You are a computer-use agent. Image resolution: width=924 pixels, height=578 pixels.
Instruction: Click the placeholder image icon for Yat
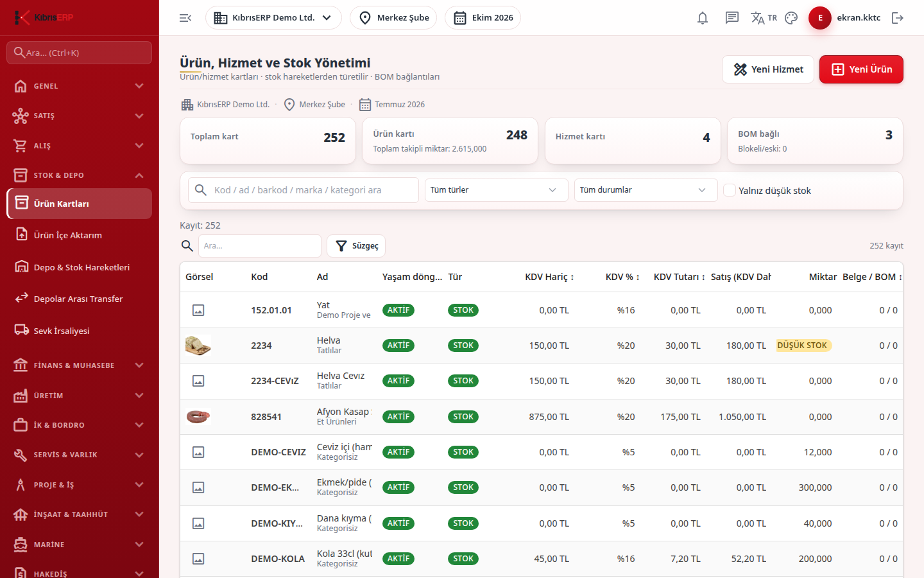[198, 310]
